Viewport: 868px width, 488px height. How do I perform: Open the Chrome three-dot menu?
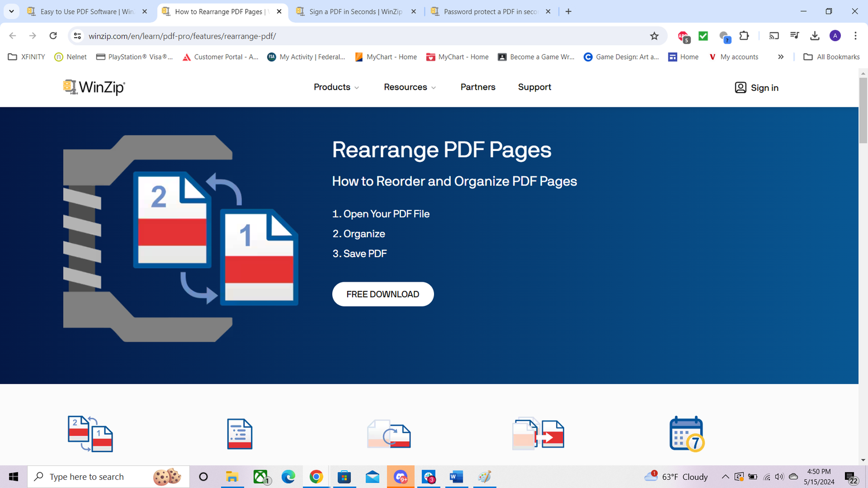point(855,36)
